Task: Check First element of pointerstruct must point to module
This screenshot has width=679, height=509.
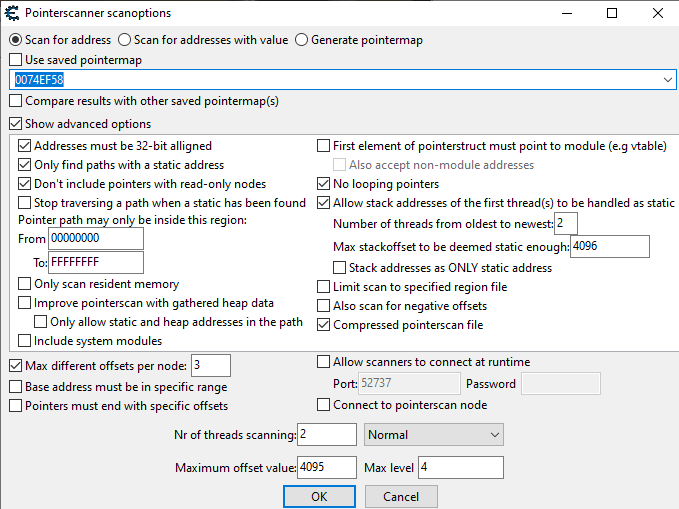Action: point(323,146)
